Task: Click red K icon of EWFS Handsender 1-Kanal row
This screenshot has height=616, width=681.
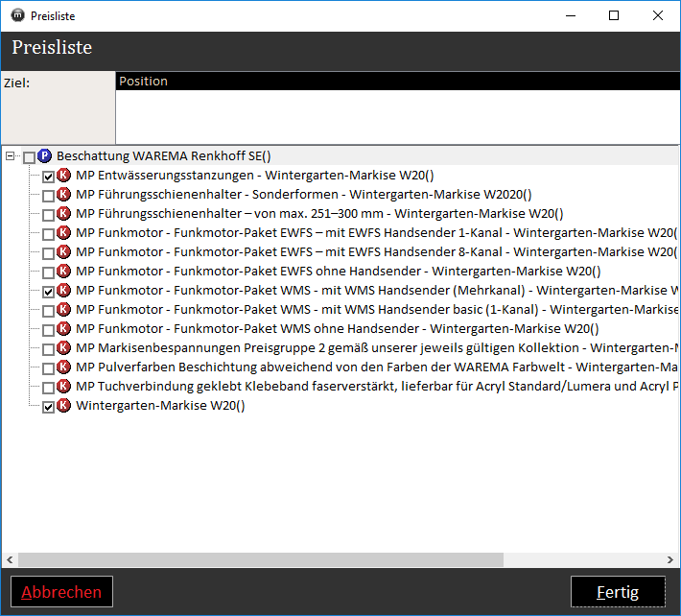Action: point(64,232)
